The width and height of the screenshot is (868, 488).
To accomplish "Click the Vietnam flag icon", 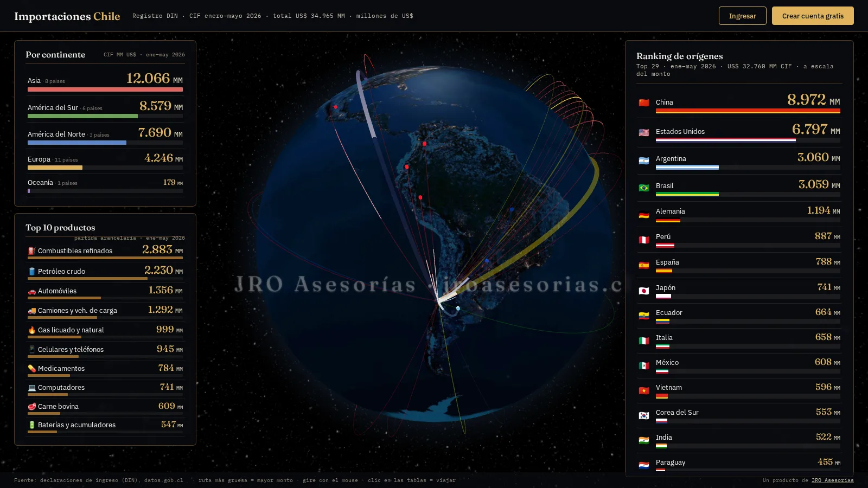I will (644, 390).
